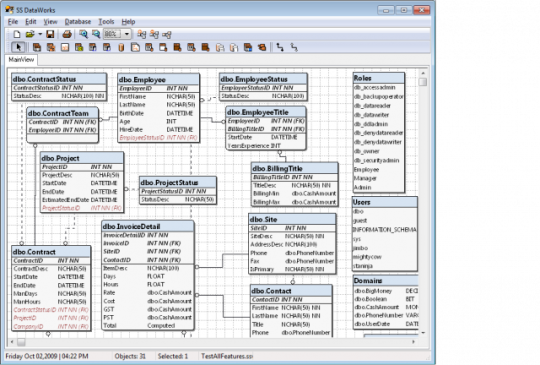Click the horizontal scrollbar right arrow
The width and height of the screenshot is (540, 365).
[x=413, y=342]
